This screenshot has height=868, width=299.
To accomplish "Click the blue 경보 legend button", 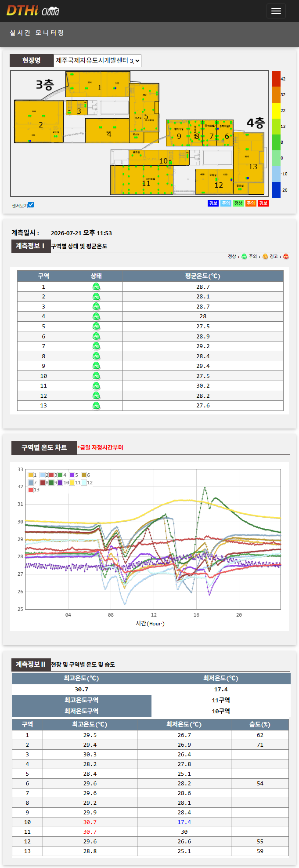I will [213, 203].
